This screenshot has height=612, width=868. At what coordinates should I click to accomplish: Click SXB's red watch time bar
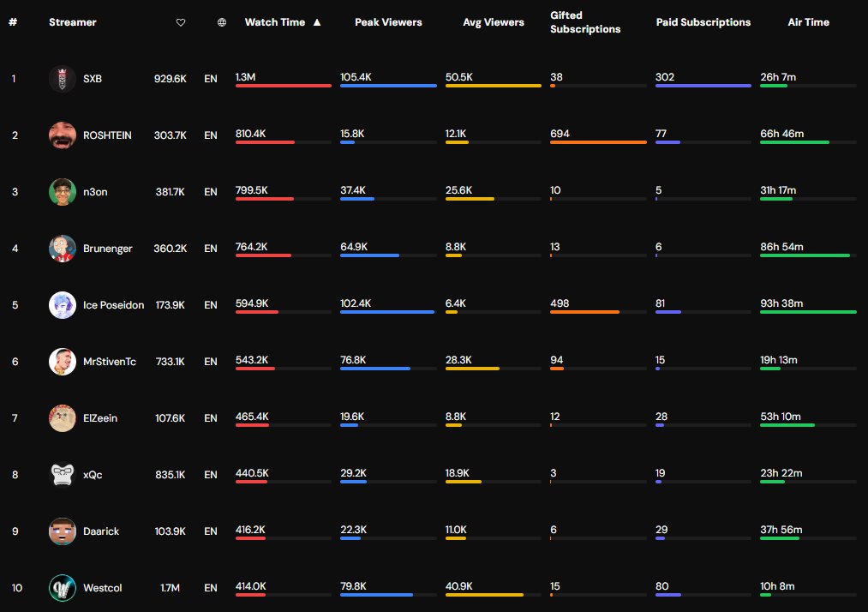[x=284, y=86]
